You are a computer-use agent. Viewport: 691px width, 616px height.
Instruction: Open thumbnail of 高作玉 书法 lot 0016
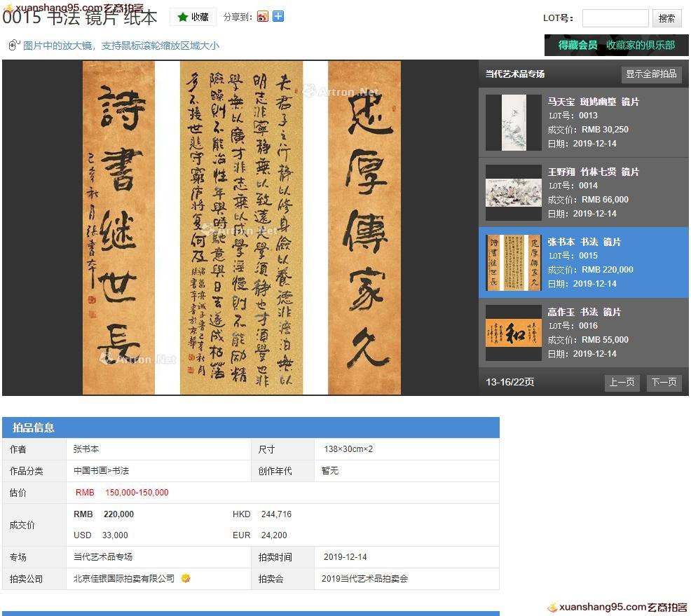click(x=514, y=333)
